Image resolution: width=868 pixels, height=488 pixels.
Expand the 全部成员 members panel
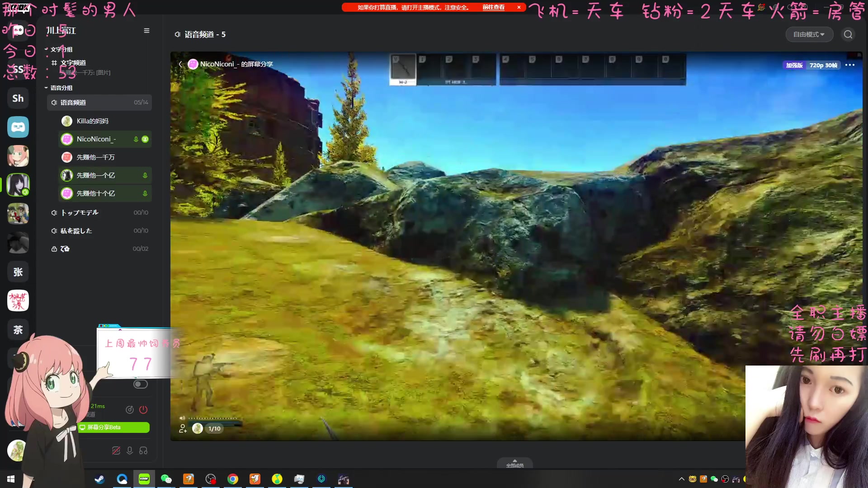(514, 464)
